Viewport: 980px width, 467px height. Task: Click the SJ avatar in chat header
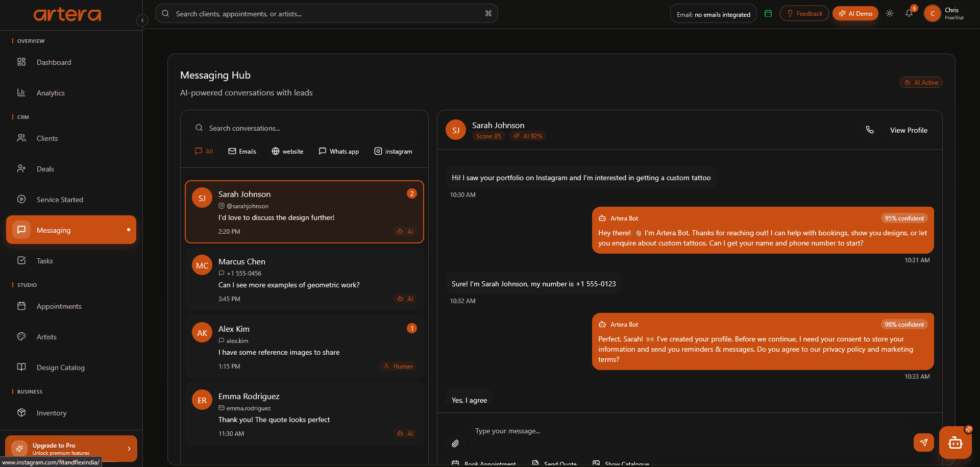click(456, 130)
